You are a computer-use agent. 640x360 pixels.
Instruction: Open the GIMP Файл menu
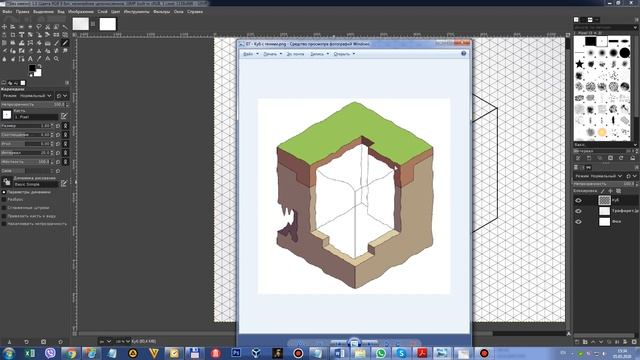click(x=7, y=12)
